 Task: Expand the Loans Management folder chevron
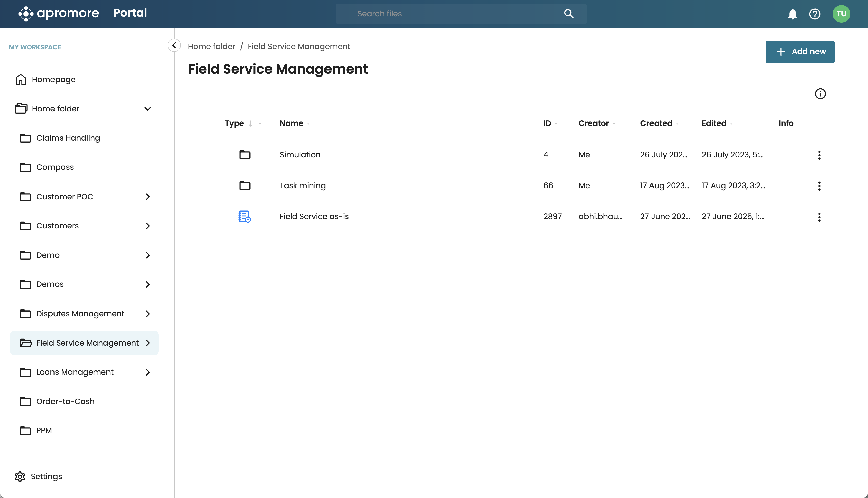[x=148, y=372]
